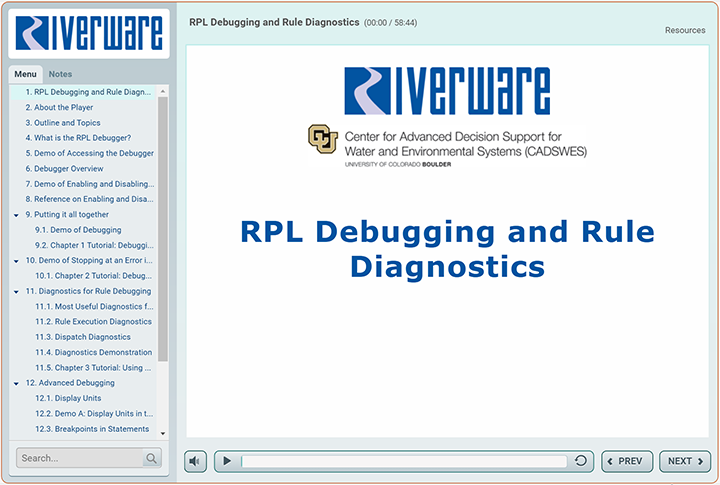Collapse the '11. Diagnostics for Rule Debugging' section
Image resolution: width=720 pixels, height=485 pixels.
coord(17,292)
